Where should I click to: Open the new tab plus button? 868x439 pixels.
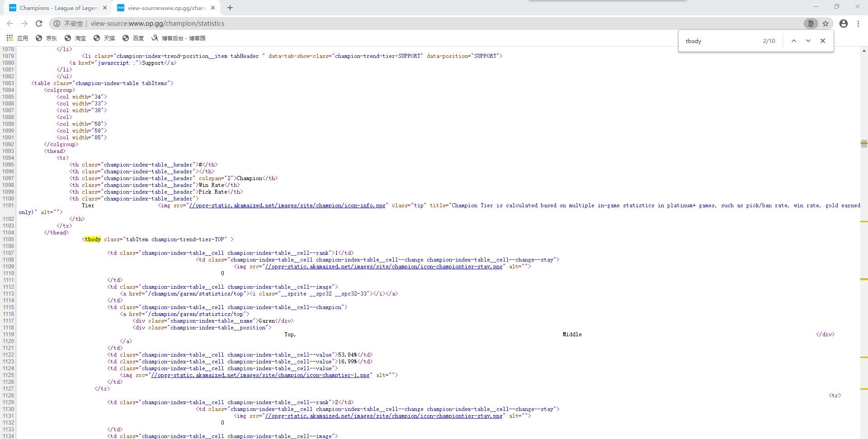230,8
